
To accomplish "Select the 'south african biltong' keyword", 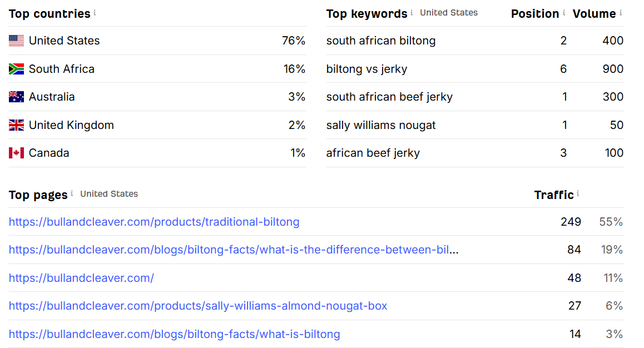I will [x=381, y=41].
